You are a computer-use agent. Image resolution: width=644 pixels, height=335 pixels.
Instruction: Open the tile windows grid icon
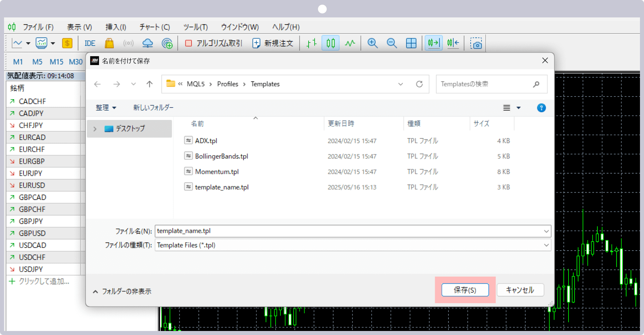[x=411, y=43]
